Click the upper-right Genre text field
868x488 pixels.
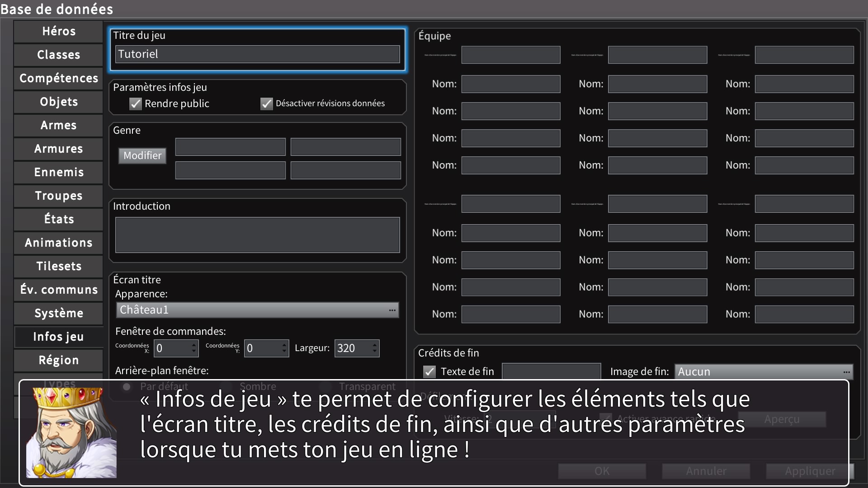point(346,147)
